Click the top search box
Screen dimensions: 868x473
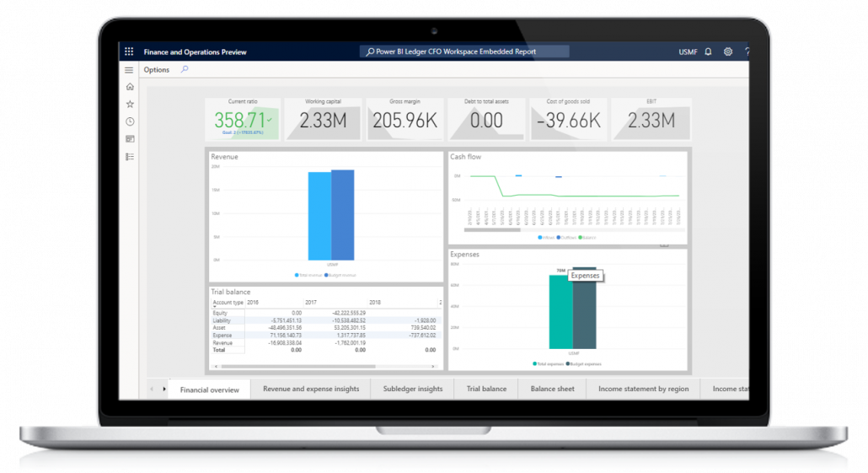463,51
